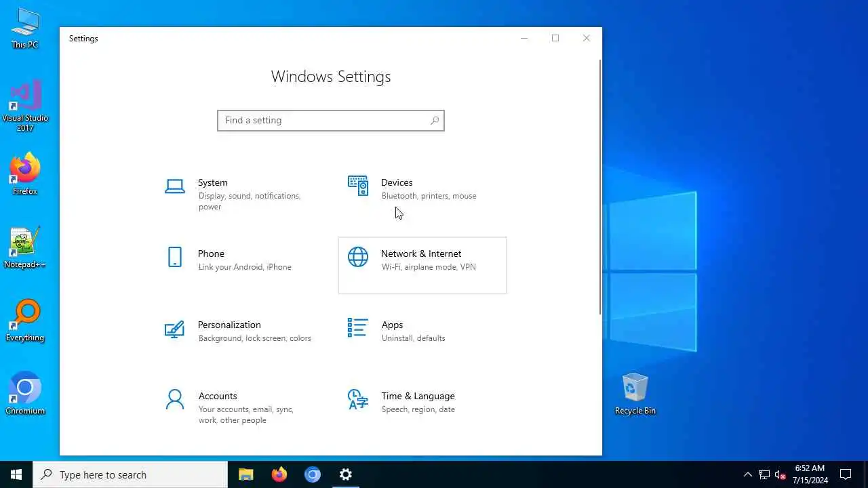Image resolution: width=868 pixels, height=488 pixels.
Task: Open the taskbar clock showing 6:52 AM
Action: click(x=810, y=474)
